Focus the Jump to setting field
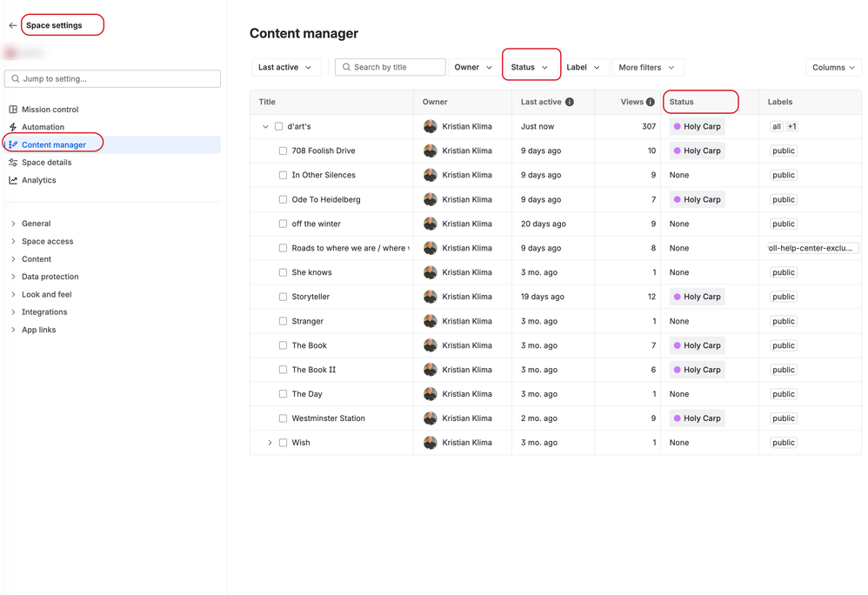The width and height of the screenshot is (868, 595). [112, 78]
